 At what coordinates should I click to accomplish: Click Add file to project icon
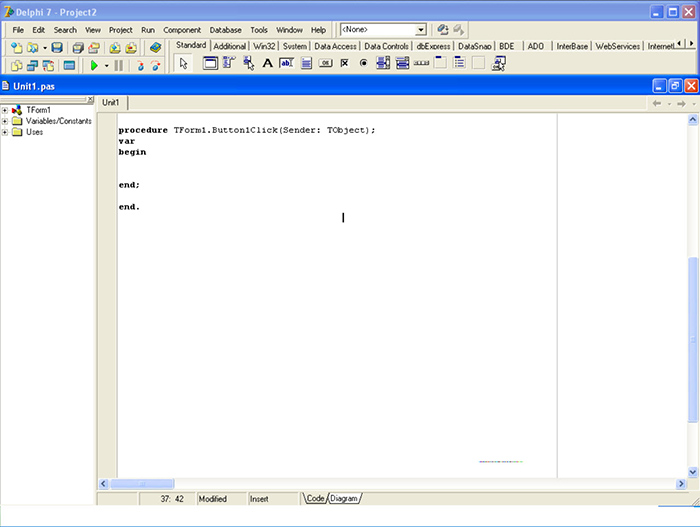(115, 47)
